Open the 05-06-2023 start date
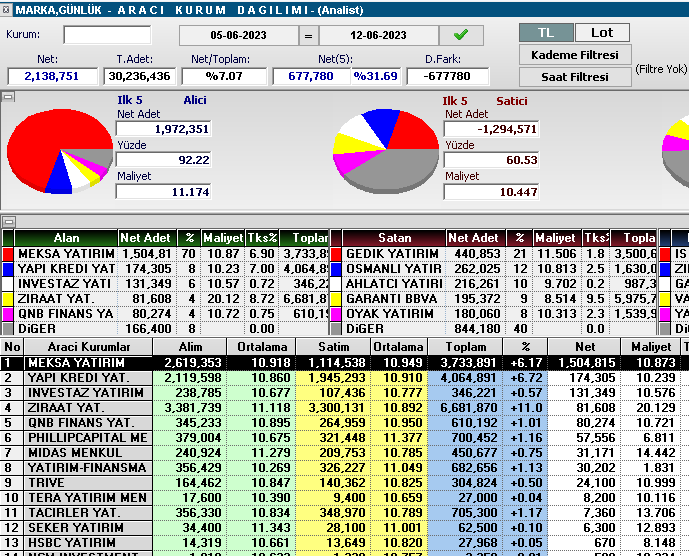This screenshot has height=556, width=689. pyautogui.click(x=239, y=35)
